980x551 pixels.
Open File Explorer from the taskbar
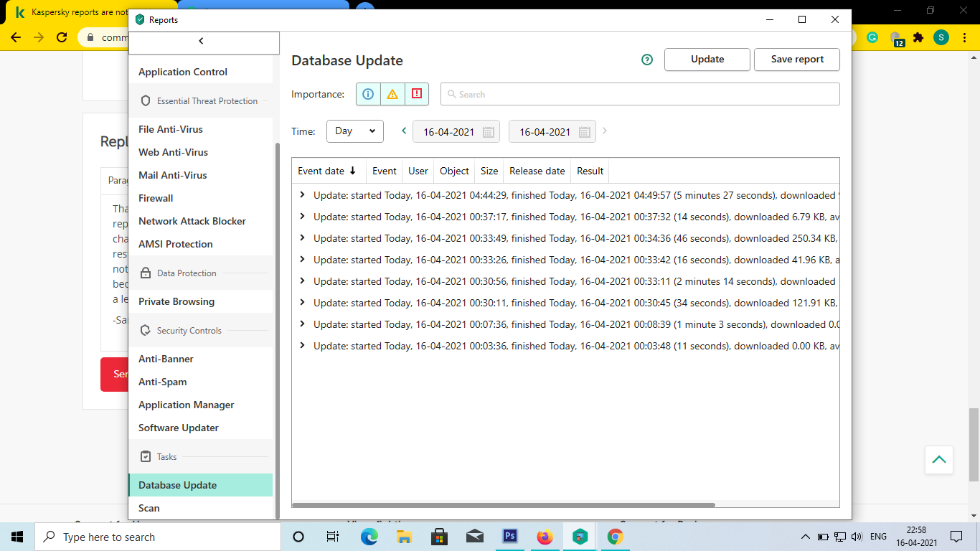pos(404,537)
